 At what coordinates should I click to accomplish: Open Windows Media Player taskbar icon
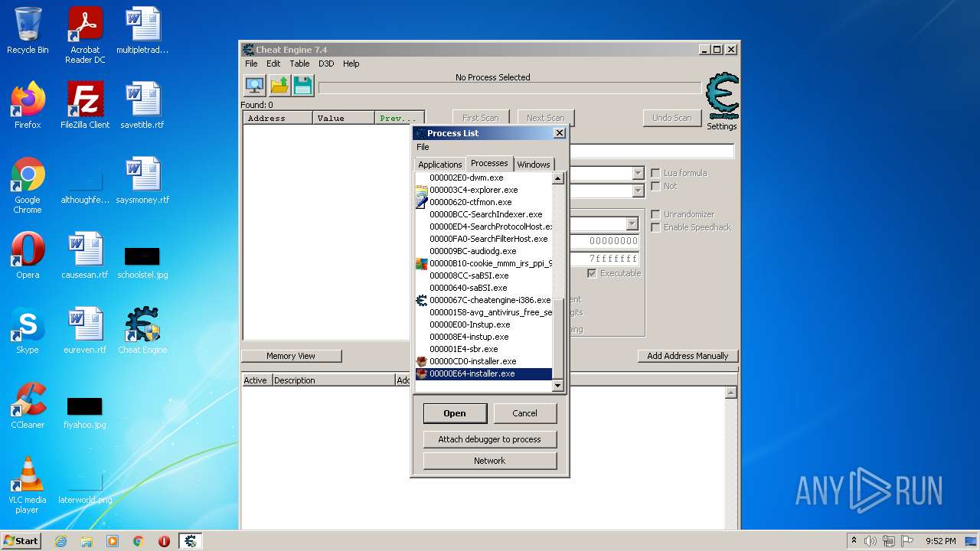113,541
